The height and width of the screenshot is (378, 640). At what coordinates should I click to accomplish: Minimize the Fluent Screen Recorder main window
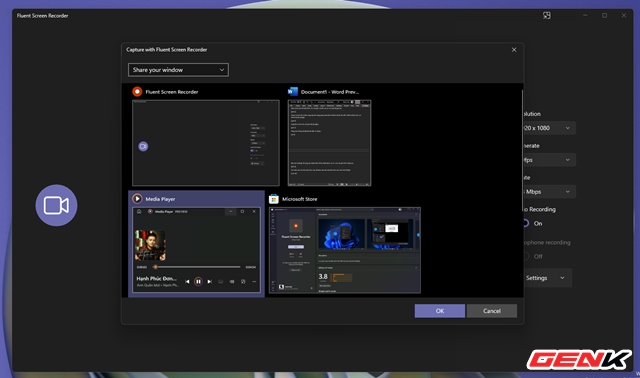coord(585,16)
